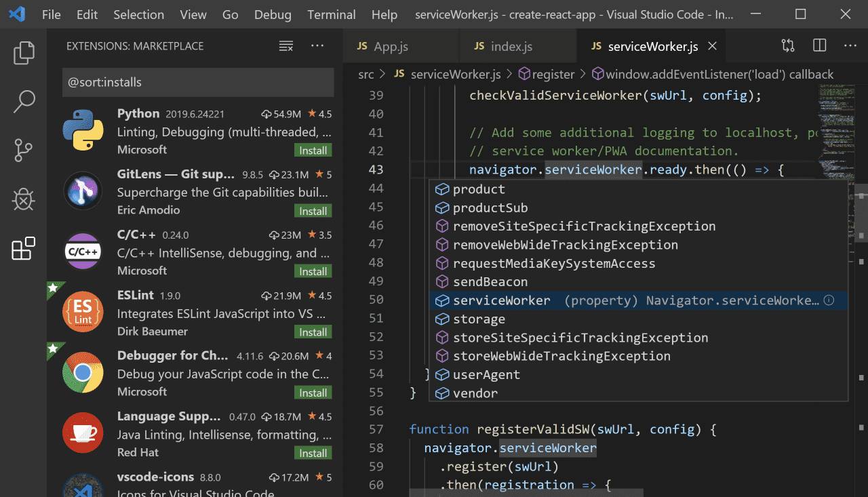Choose requestMediaKeySystemAccess suggestion
Image resolution: width=868 pixels, height=497 pixels.
tap(638, 263)
